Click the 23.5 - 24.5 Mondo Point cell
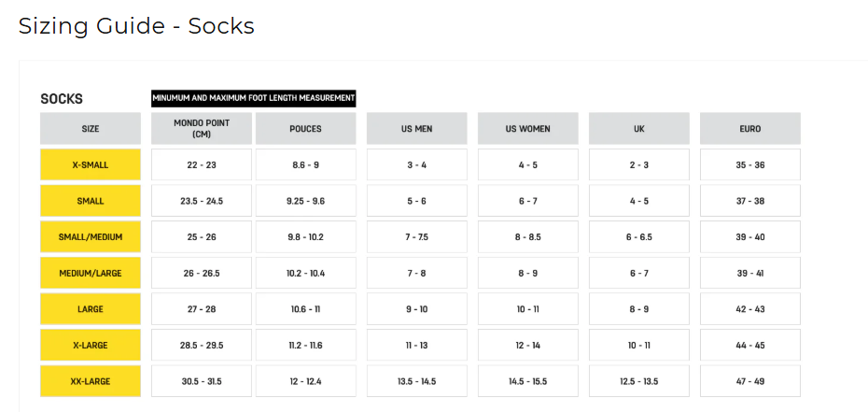The width and height of the screenshot is (868, 412). [202, 201]
